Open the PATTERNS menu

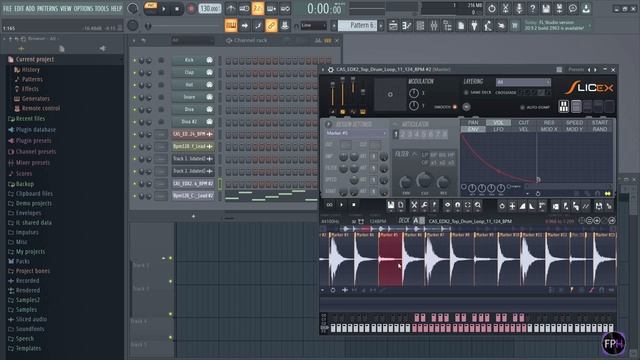[x=47, y=9]
